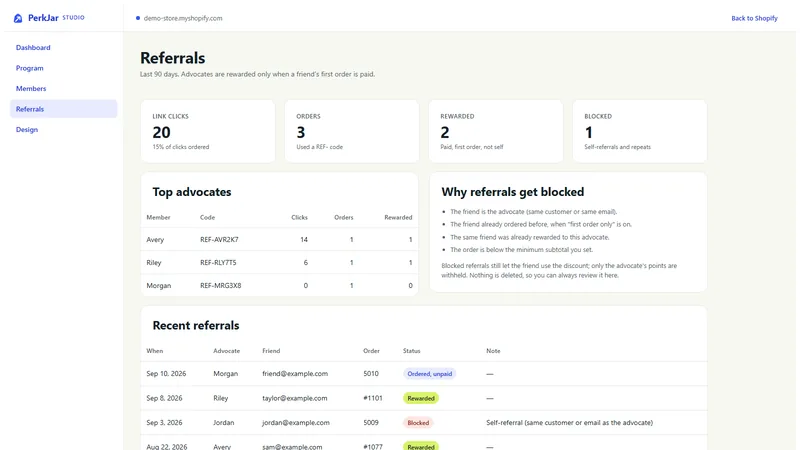Viewport: 800px width, 450px height.
Task: Open the Design section
Action: click(x=27, y=130)
